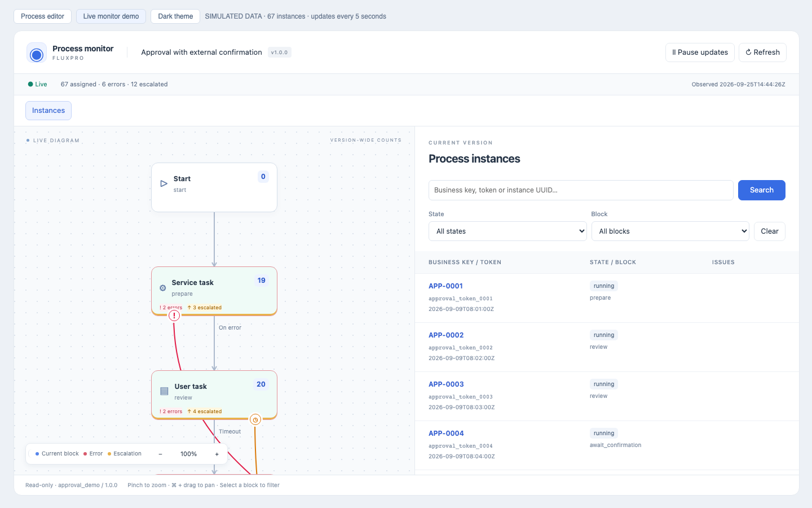Click the 4 escalated tag on User task
Image resolution: width=812 pixels, height=508 pixels.
tap(205, 411)
